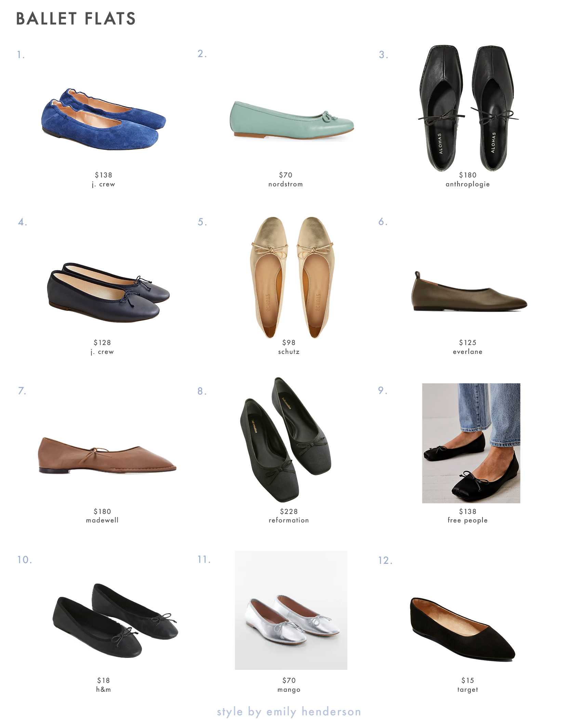Click the free people store link
Image resolution: width=571 pixels, height=728 pixels.
467,520
